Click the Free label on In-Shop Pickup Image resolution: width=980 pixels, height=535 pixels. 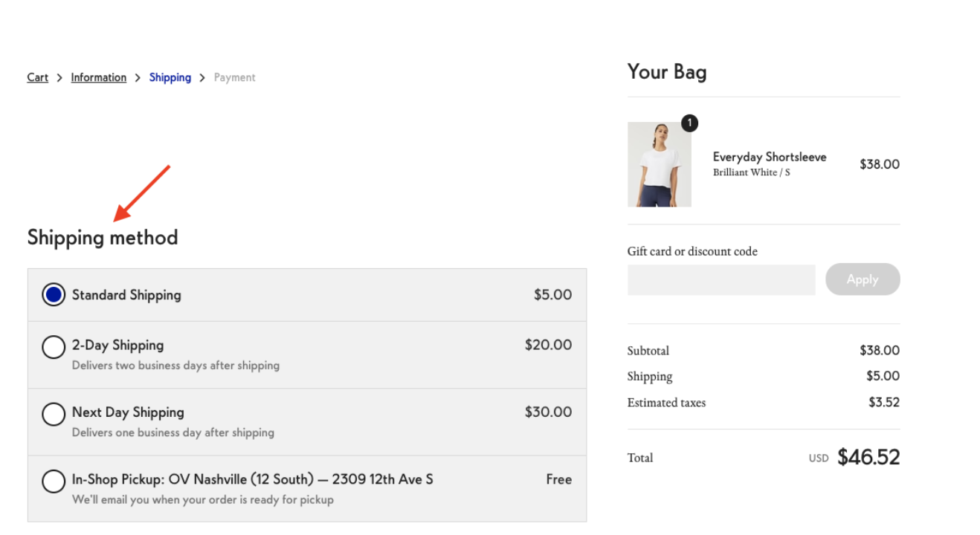click(x=559, y=479)
